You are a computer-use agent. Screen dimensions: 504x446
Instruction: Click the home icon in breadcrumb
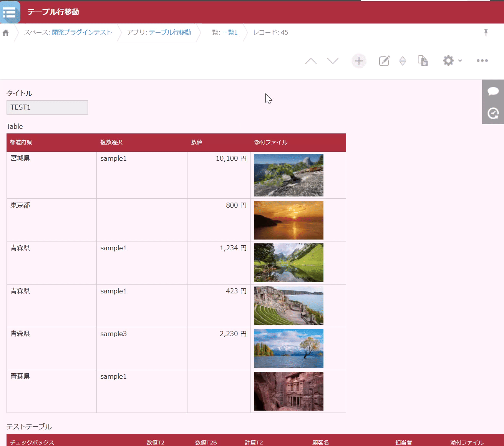pos(6,33)
